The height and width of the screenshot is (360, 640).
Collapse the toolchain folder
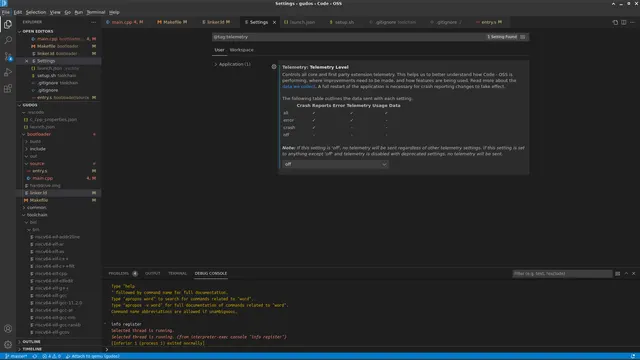[x=37, y=215]
